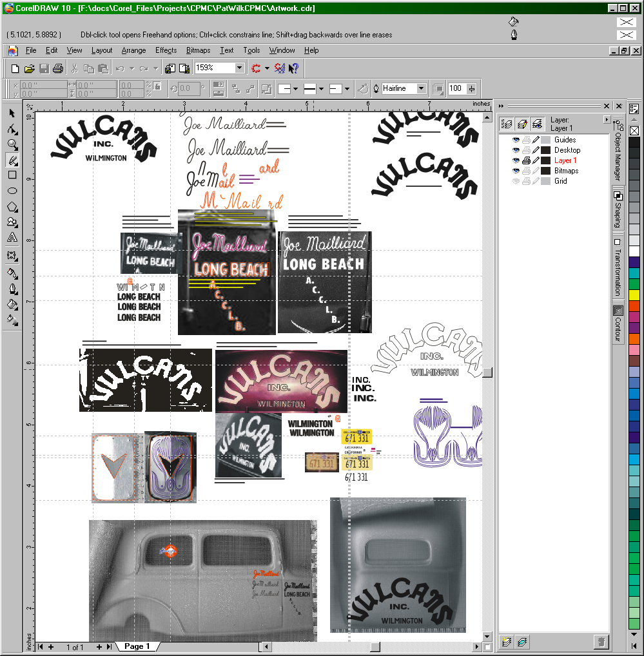Choose the Interactive Blend tool
Image resolution: width=644 pixels, height=656 pixels.
(12, 256)
